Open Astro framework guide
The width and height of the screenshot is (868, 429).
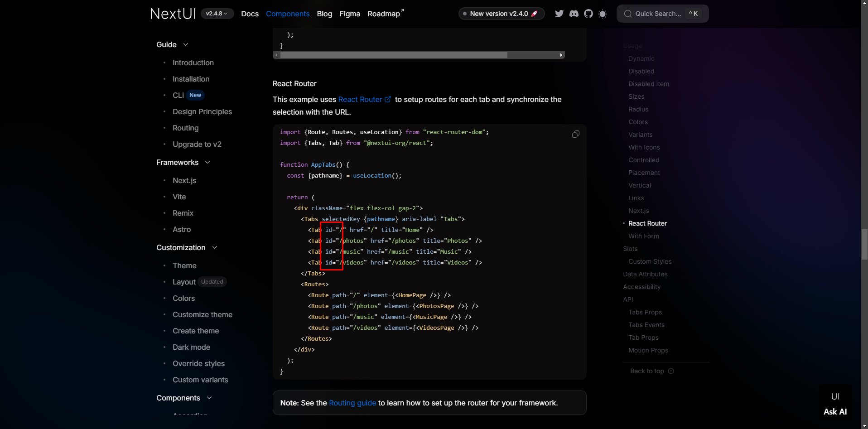click(181, 229)
